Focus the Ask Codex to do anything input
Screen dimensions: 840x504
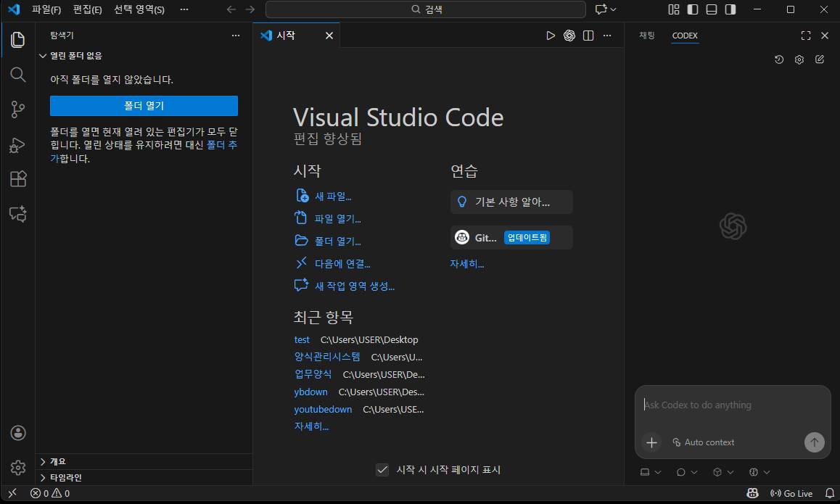733,405
